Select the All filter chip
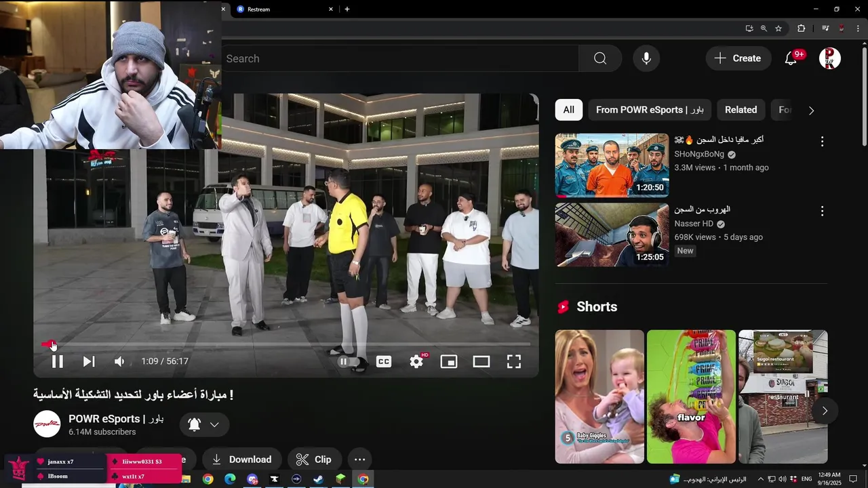The image size is (868, 488). pos(568,110)
